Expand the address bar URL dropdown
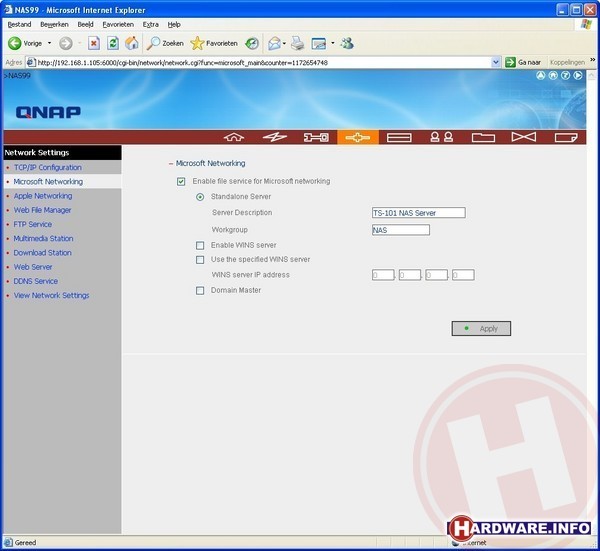This screenshot has height=551, width=600. pyautogui.click(x=496, y=62)
